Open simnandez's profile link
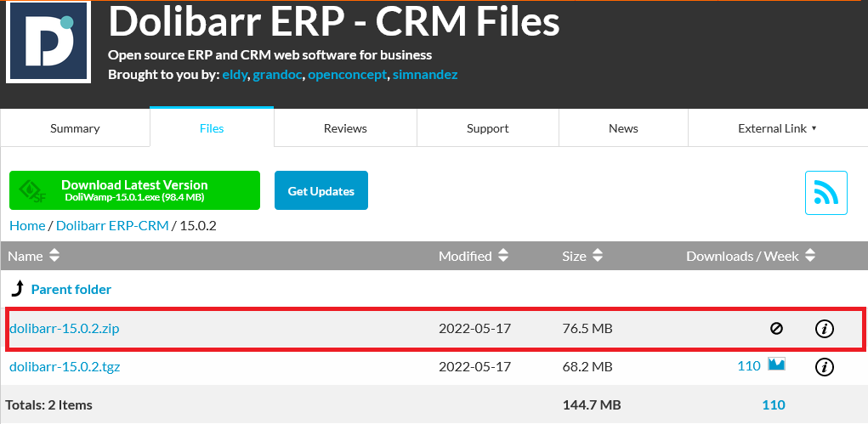This screenshot has height=424, width=868. 425,75
